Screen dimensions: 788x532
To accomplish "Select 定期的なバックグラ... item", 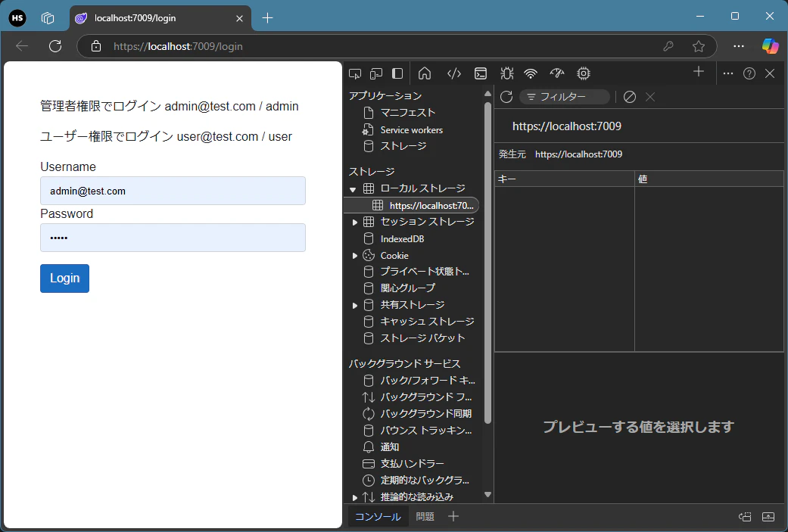I will point(424,481).
